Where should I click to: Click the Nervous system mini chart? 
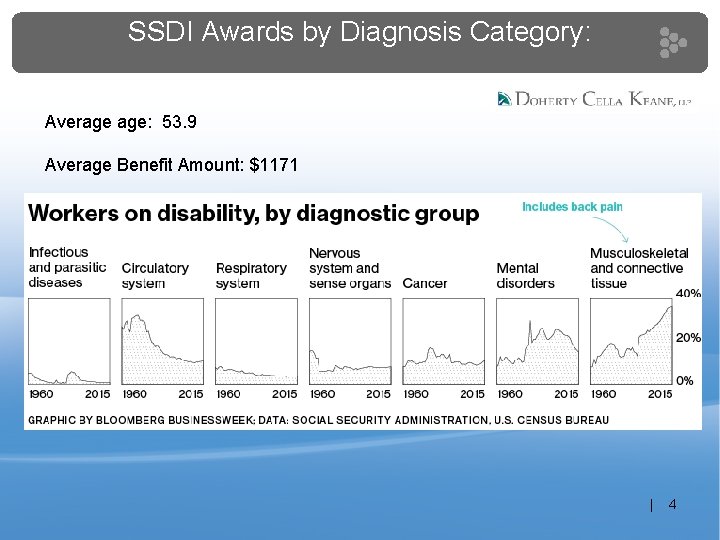[350, 341]
